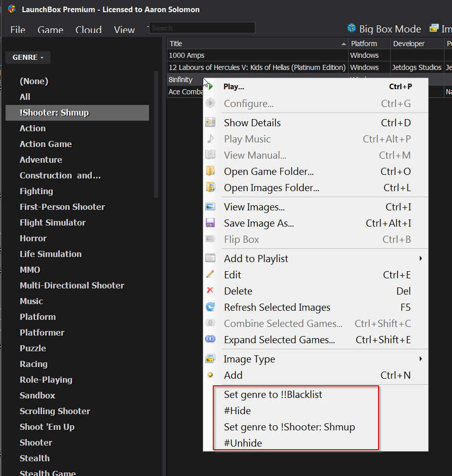The image size is (452, 476).
Task: Click the Refresh Selected Images icon
Action: pyautogui.click(x=210, y=307)
